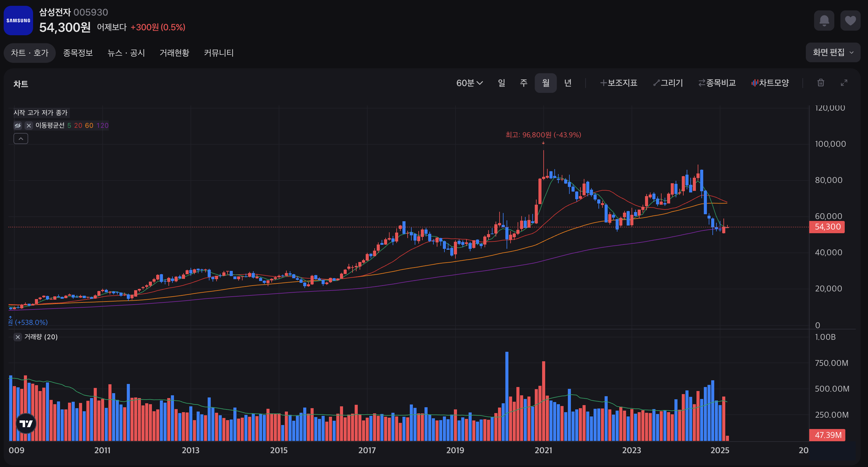Add an indicator via 보조지표
868x467 pixels.
coord(619,83)
